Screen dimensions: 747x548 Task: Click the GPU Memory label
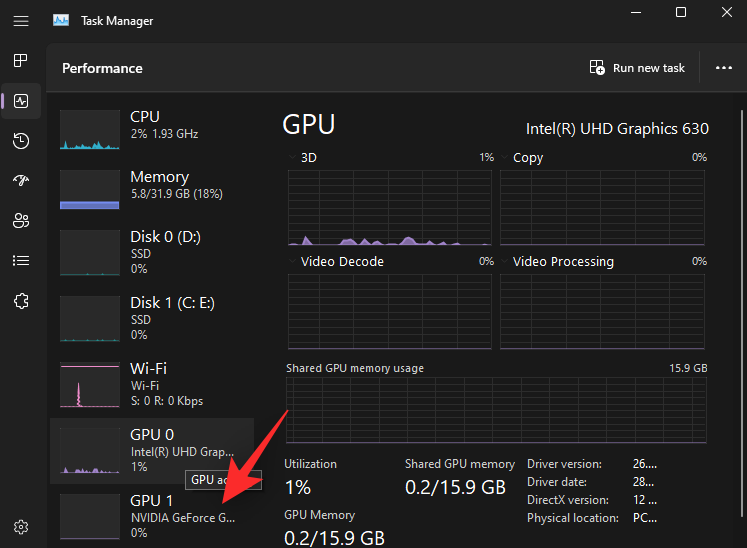[320, 515]
